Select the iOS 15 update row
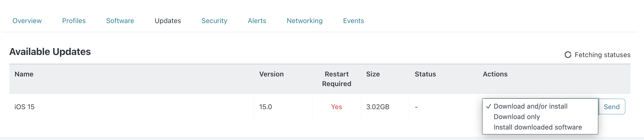Viewport: 644px width, 140px height. [320, 107]
